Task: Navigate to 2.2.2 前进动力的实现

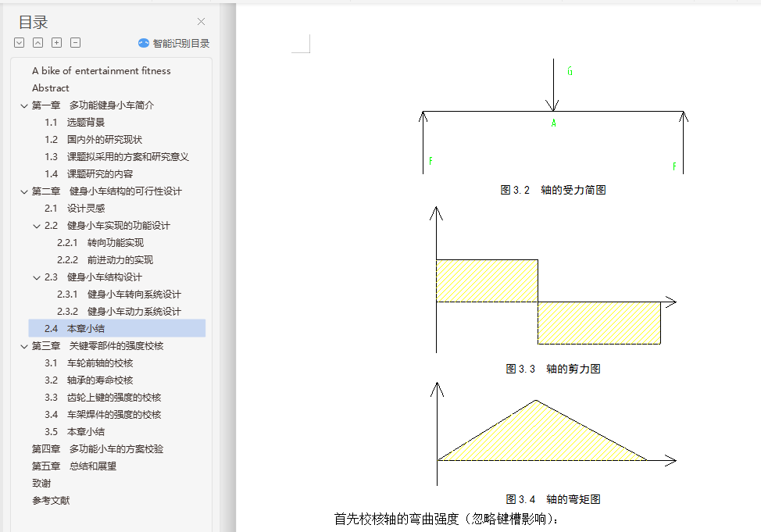Action: (x=105, y=260)
